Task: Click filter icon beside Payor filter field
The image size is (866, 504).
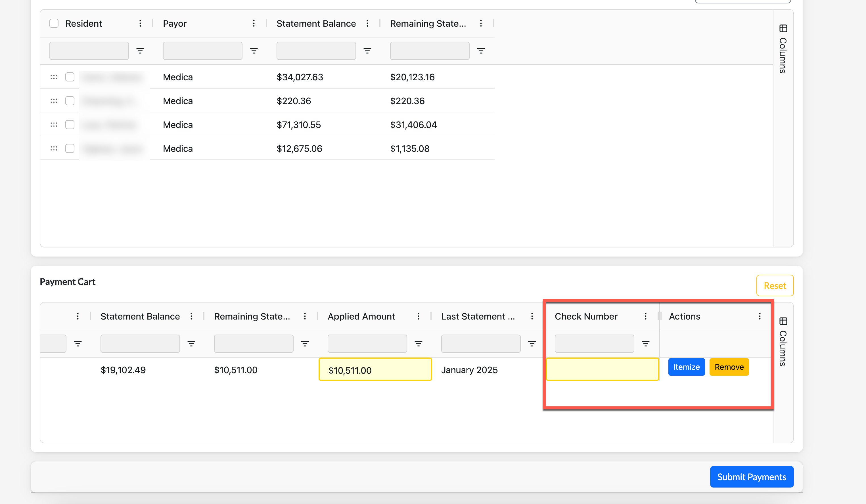Action: tap(254, 51)
